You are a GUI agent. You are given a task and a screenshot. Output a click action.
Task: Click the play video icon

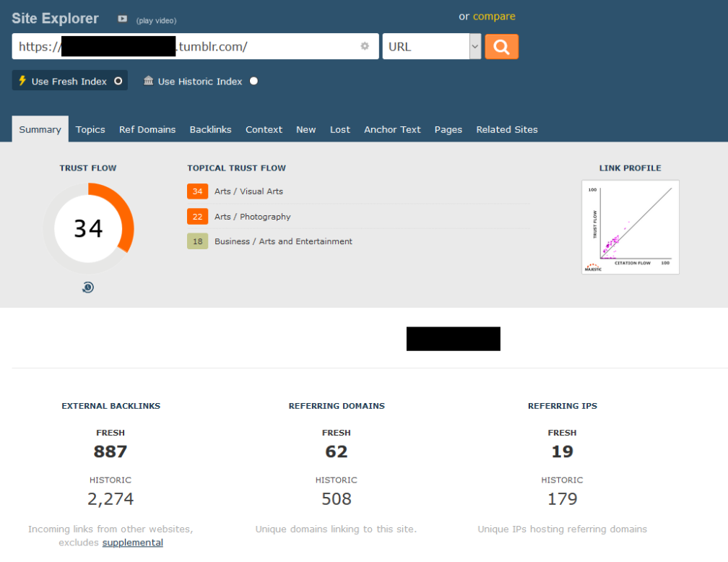tap(122, 19)
